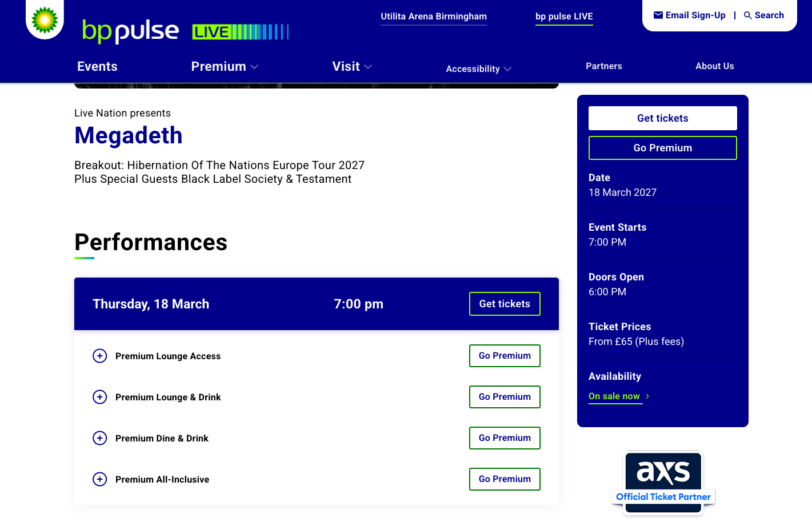Open the Accessibility menu item

click(473, 69)
